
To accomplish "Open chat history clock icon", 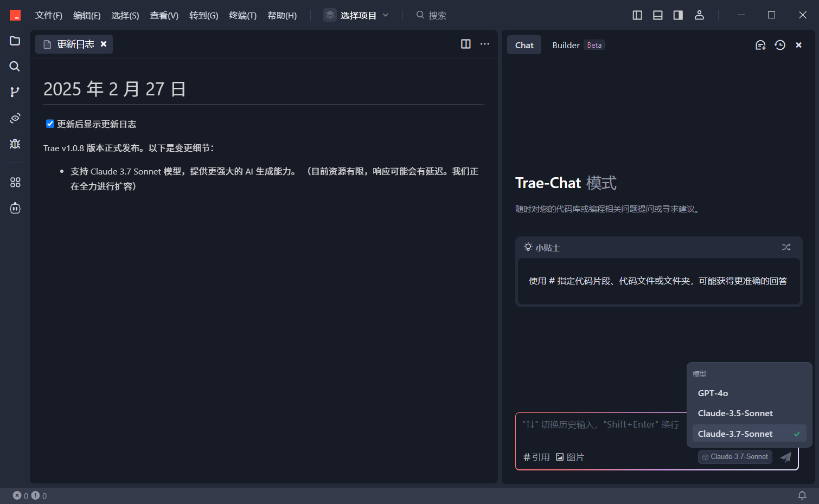I will pos(780,45).
